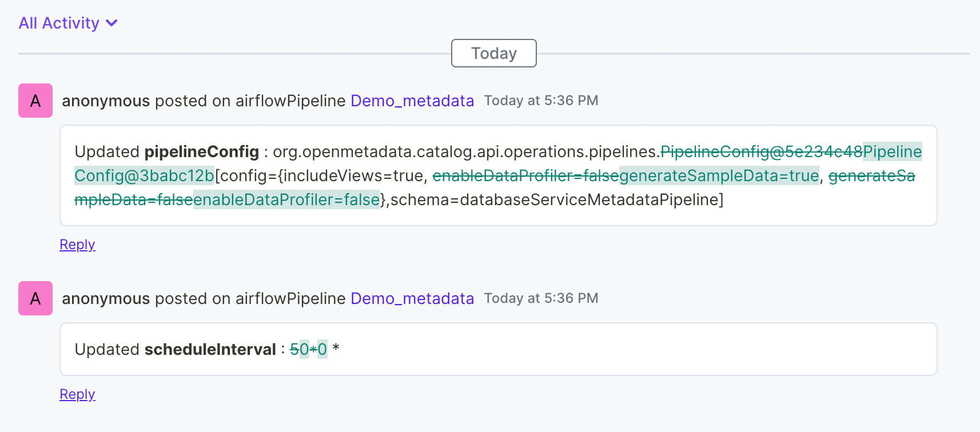This screenshot has height=432, width=980.
Task: Click timestamp on the pipelineConfig post
Action: [x=541, y=101]
